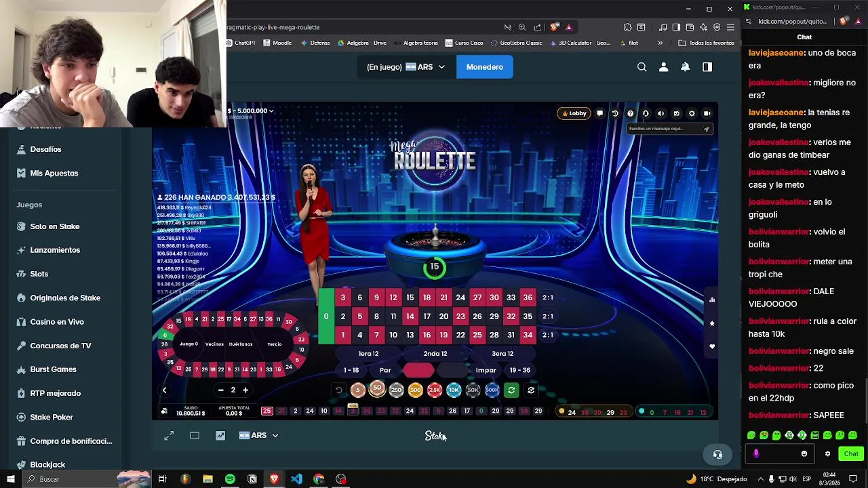Bet on the black color diamond
Viewport: 868px width, 488px height.
(452, 370)
